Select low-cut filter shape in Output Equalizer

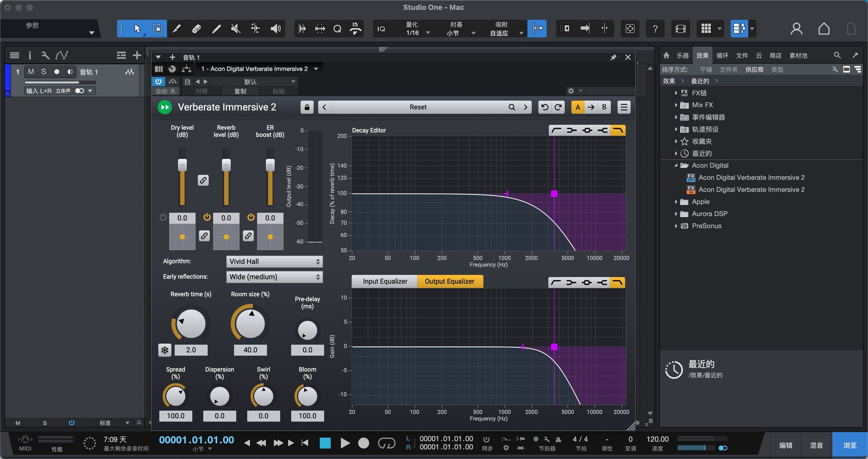(x=556, y=283)
